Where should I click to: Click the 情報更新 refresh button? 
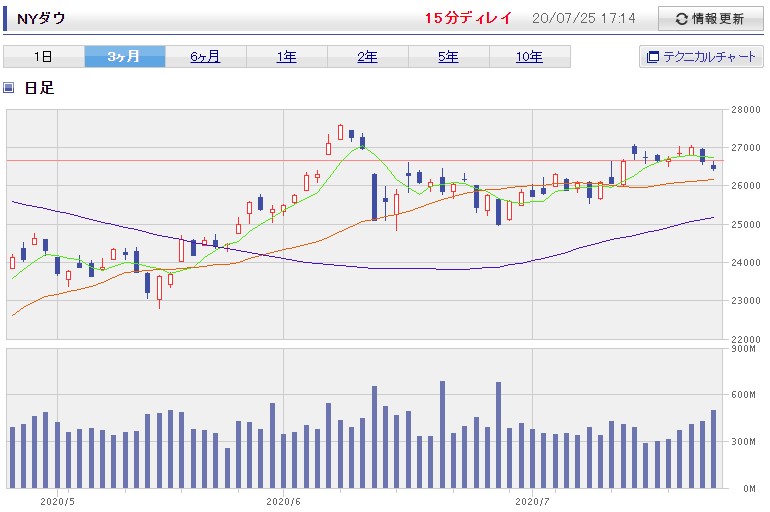point(710,19)
